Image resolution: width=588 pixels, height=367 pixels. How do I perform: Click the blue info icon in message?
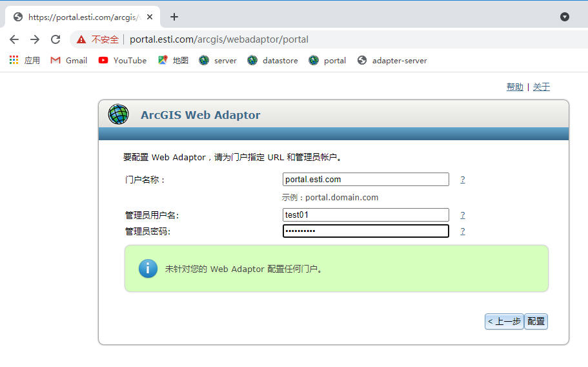(148, 269)
